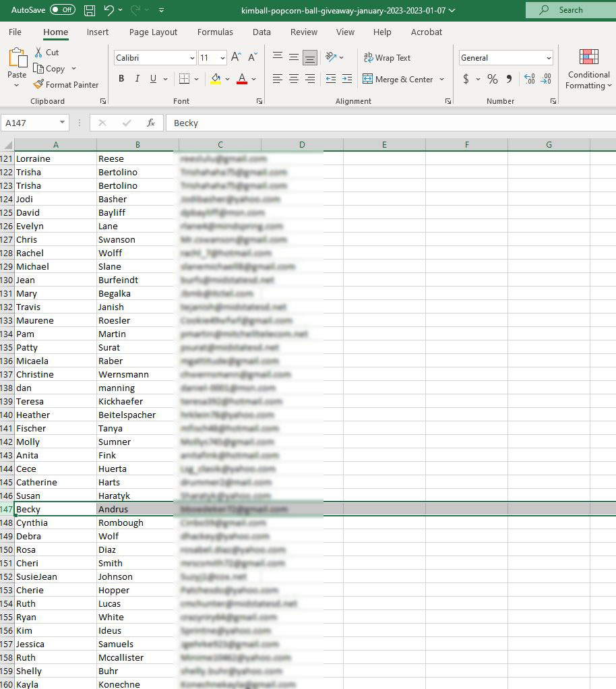Click the Percent Style icon
Viewport: 616px width, 689px height.
(x=493, y=79)
